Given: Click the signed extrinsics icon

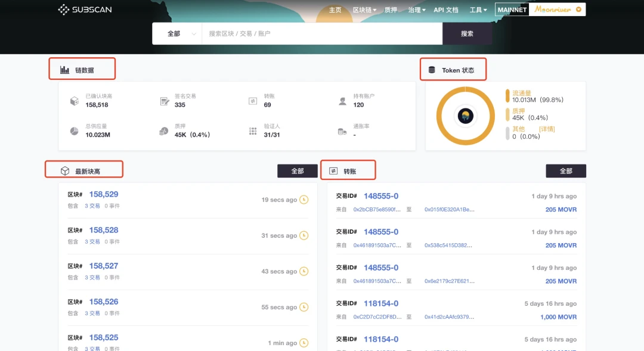Looking at the screenshot, I should pyautogui.click(x=165, y=101).
